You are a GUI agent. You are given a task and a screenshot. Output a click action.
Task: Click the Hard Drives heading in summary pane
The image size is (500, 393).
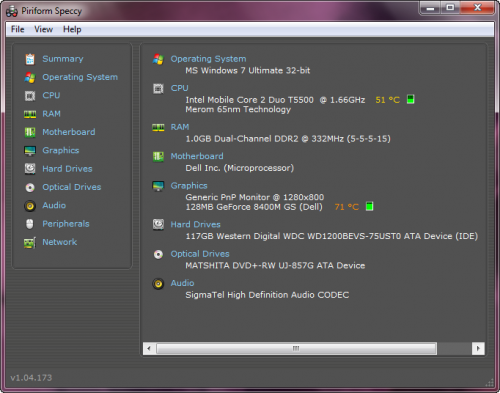(196, 225)
